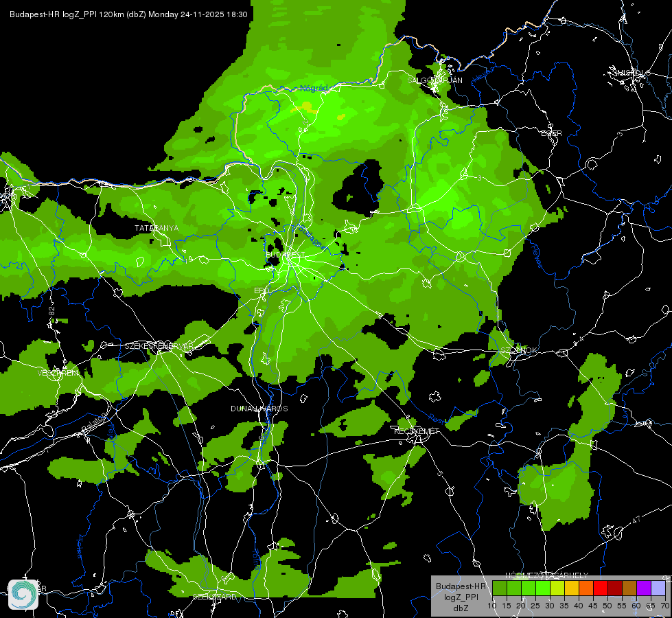Select the 55-60 dBZ brown swatch
The image size is (672, 618).
click(629, 588)
